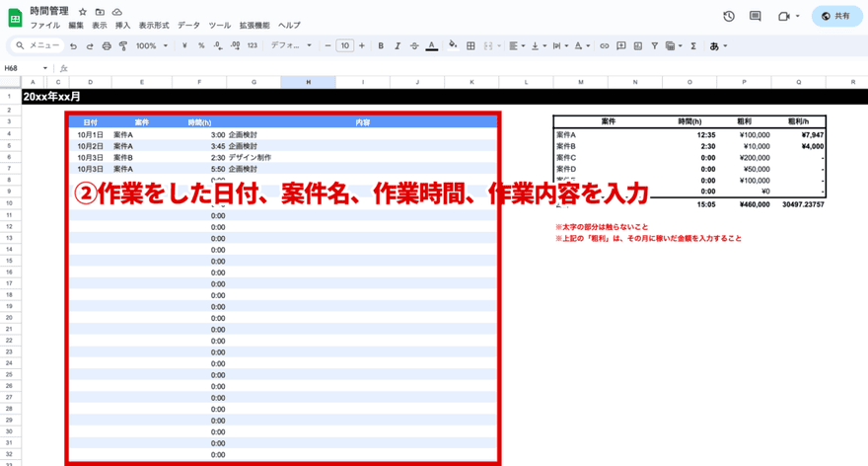Image resolution: width=868 pixels, height=466 pixels.
Task: Select the 12:35 hours cell for 案件A
Action: [689, 135]
